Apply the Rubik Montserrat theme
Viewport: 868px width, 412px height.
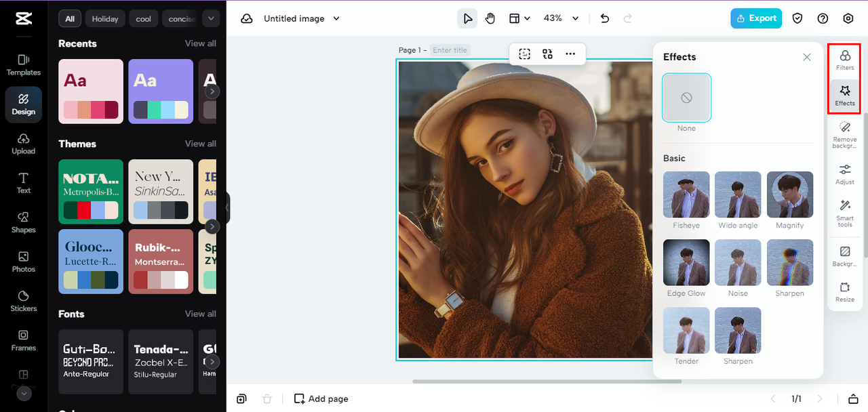[161, 262]
